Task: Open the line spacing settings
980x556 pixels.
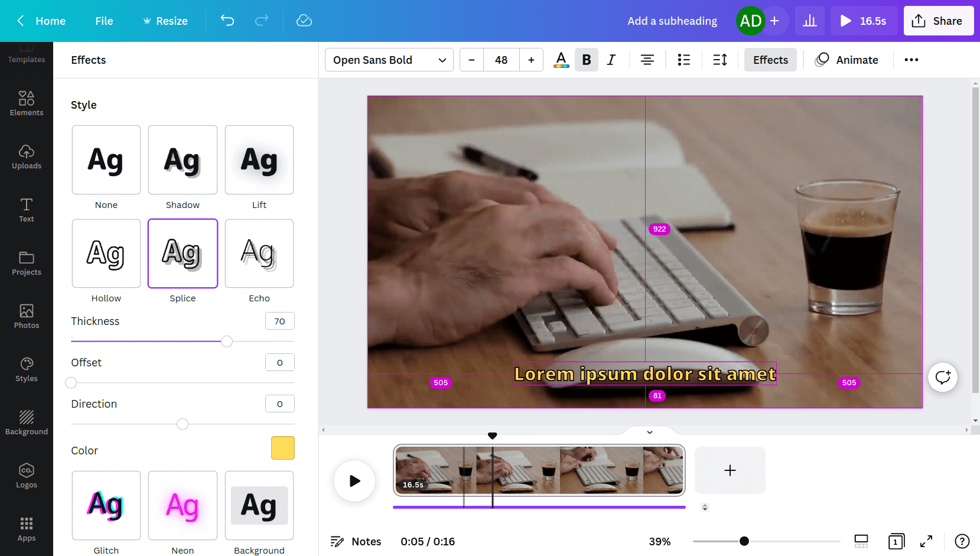Action: pos(720,60)
